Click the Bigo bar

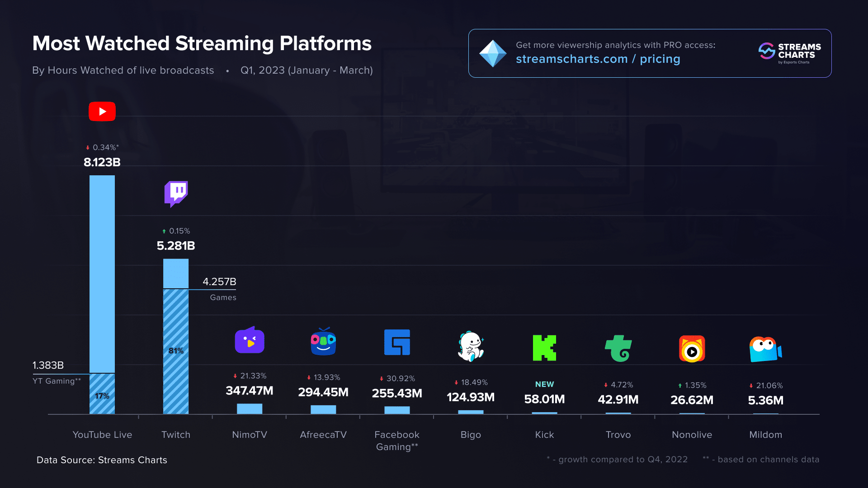click(x=471, y=412)
